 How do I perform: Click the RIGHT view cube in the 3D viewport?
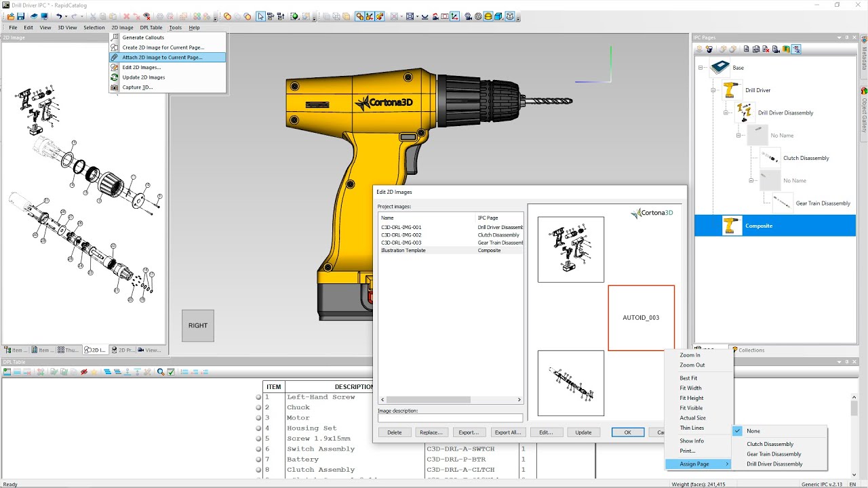(x=197, y=325)
